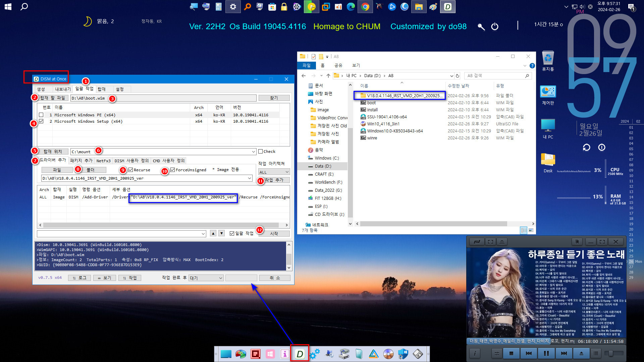The image size is (644, 362).
Task: Toggle the ForceUnsigned checkbox
Action: click(x=173, y=170)
